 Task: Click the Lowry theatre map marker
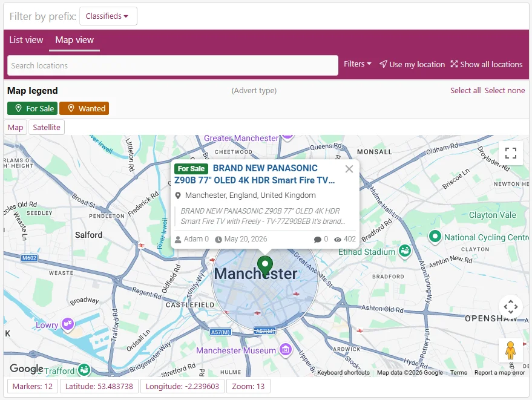coord(68,324)
